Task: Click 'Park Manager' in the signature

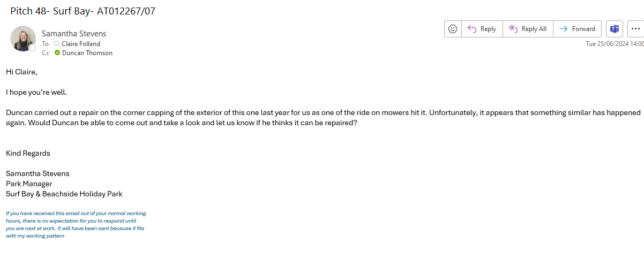Action: pos(29,184)
